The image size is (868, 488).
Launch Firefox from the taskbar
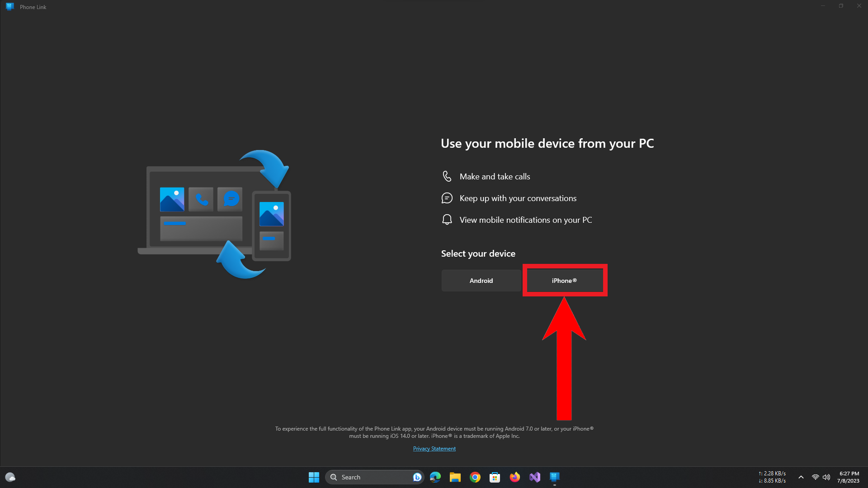pyautogui.click(x=514, y=477)
